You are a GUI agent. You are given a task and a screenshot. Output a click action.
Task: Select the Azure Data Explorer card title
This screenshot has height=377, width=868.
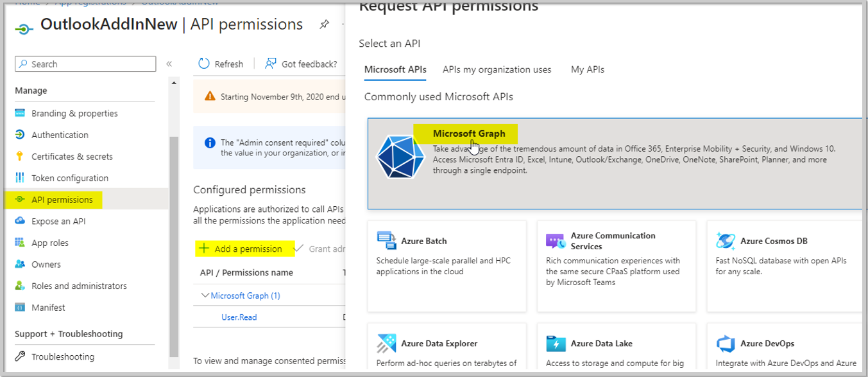point(439,344)
